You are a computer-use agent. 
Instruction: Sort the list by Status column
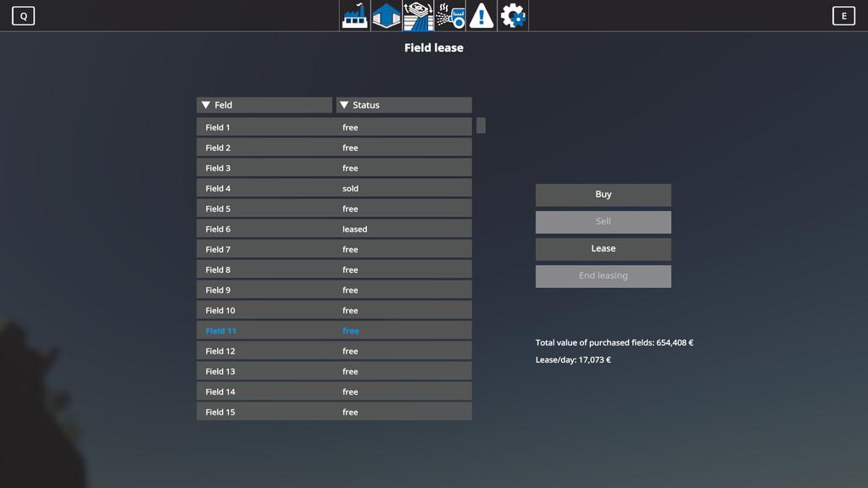click(x=403, y=105)
